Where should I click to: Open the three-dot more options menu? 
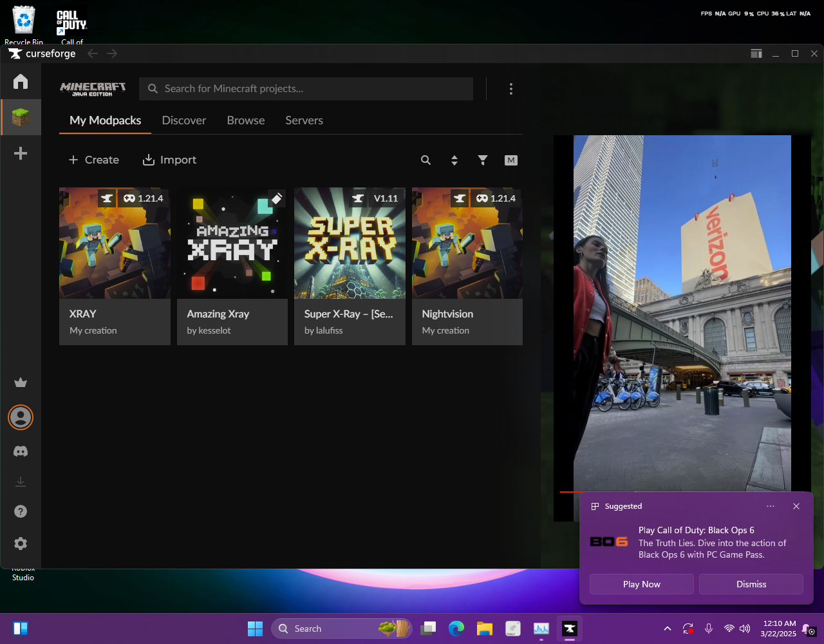click(x=511, y=89)
